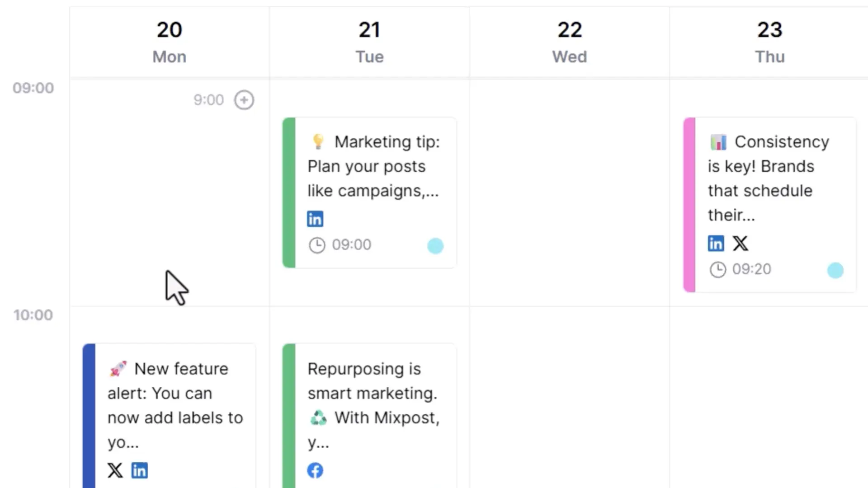868x488 pixels.
Task: Click the pink color bar on Consistency post
Action: click(688, 203)
